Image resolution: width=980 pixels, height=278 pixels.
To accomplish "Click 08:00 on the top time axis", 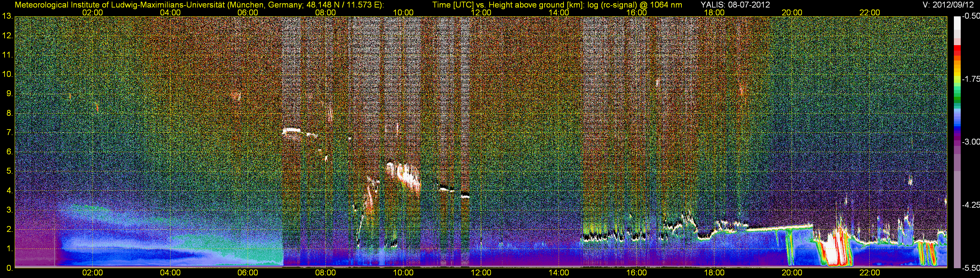I will click(x=326, y=12).
